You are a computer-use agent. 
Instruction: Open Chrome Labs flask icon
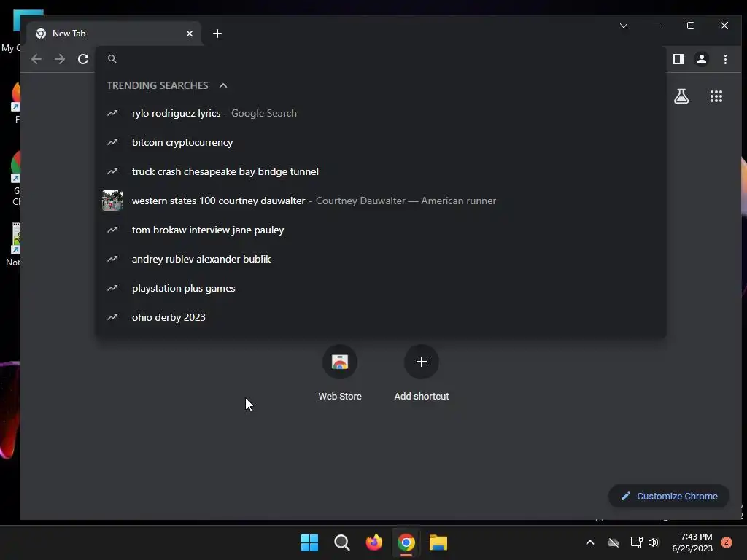(x=681, y=96)
